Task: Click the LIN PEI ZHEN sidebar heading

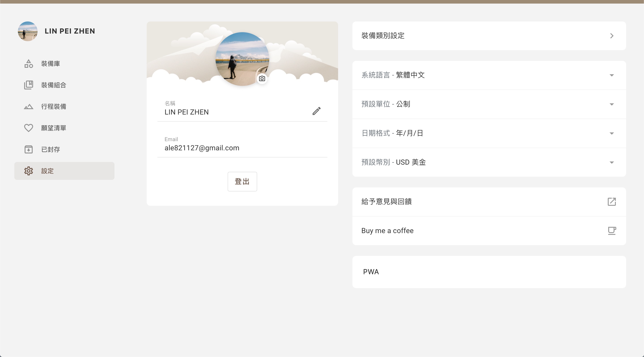Action: [x=70, y=31]
